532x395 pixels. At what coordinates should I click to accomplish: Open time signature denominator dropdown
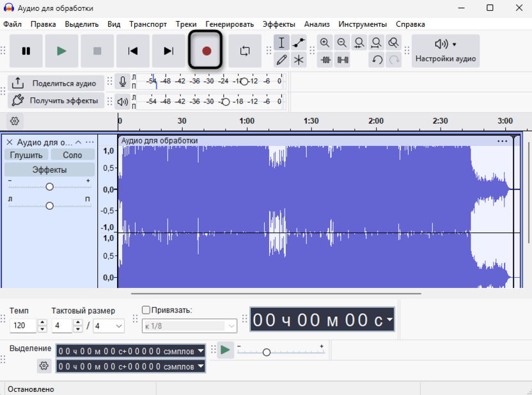coord(109,326)
